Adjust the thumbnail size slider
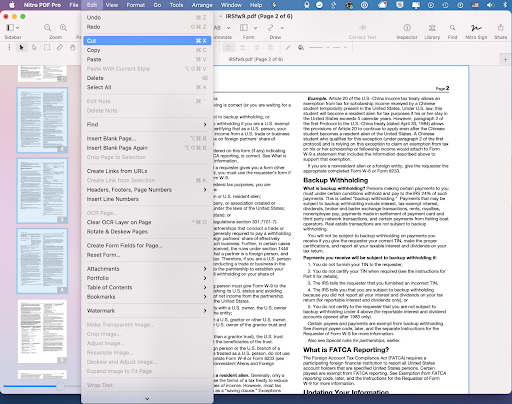Viewport: 512px width, 404px height. [x=60, y=386]
